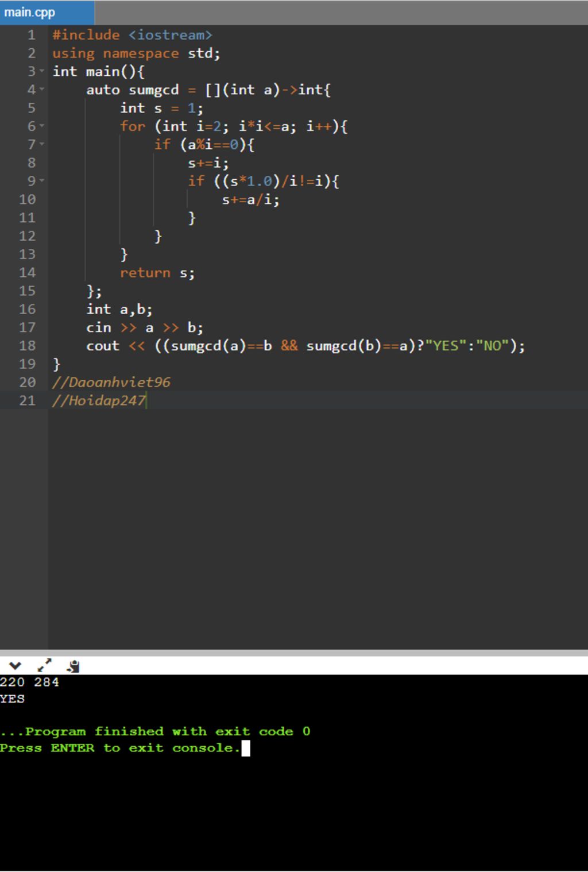Fold the sumgcd lambda at line 4

point(41,90)
